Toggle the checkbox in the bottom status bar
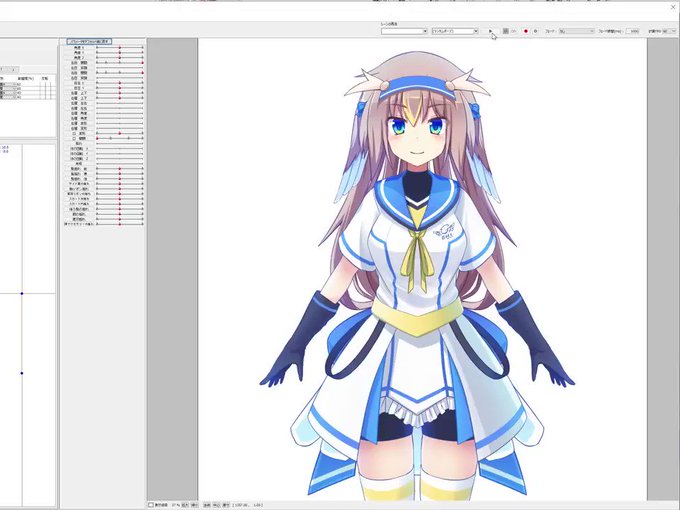 click(x=151, y=505)
